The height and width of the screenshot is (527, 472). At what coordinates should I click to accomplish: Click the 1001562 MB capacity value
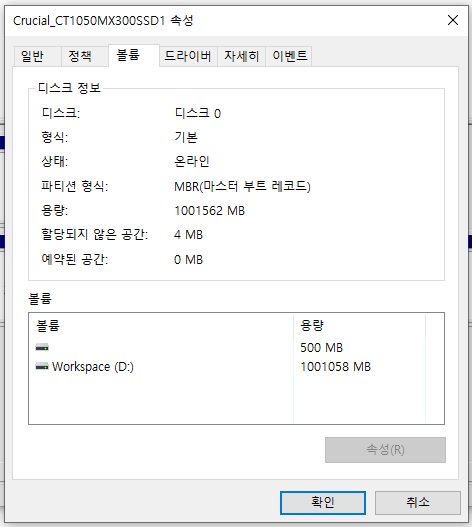click(x=209, y=211)
